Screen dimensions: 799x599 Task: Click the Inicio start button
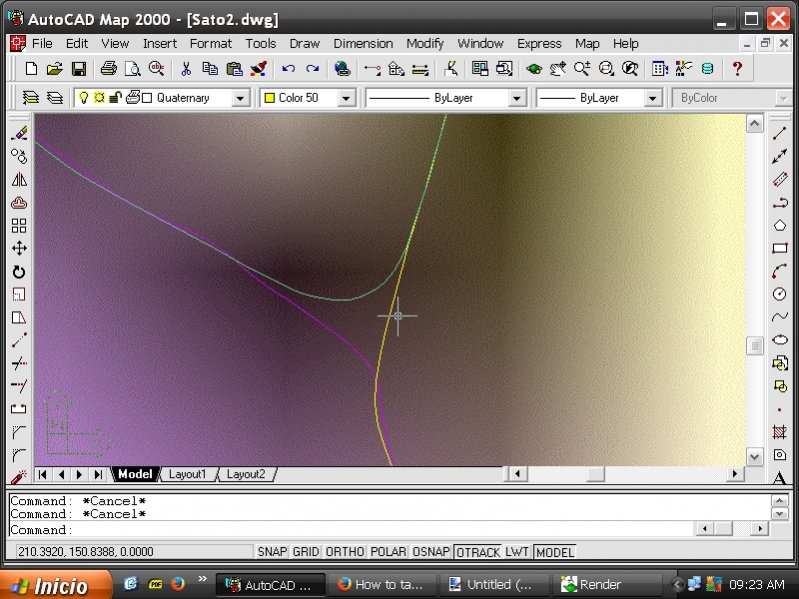[56, 585]
